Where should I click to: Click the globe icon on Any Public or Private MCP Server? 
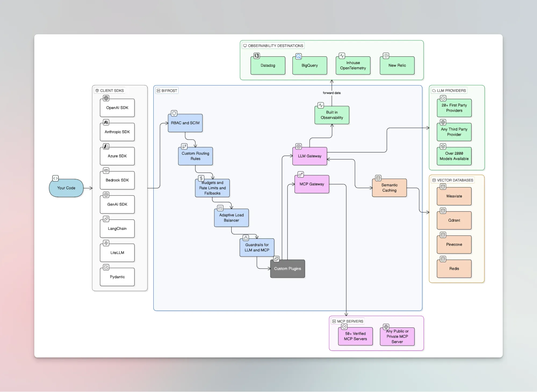[386, 327]
